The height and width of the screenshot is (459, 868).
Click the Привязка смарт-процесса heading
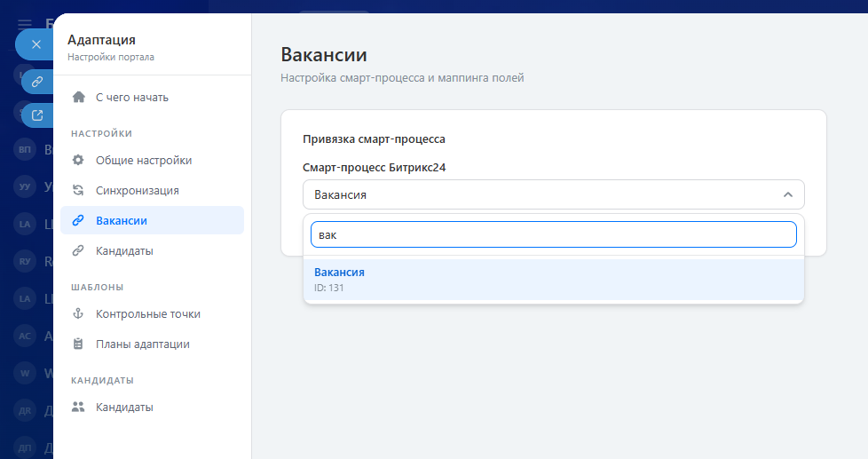pyautogui.click(x=374, y=139)
